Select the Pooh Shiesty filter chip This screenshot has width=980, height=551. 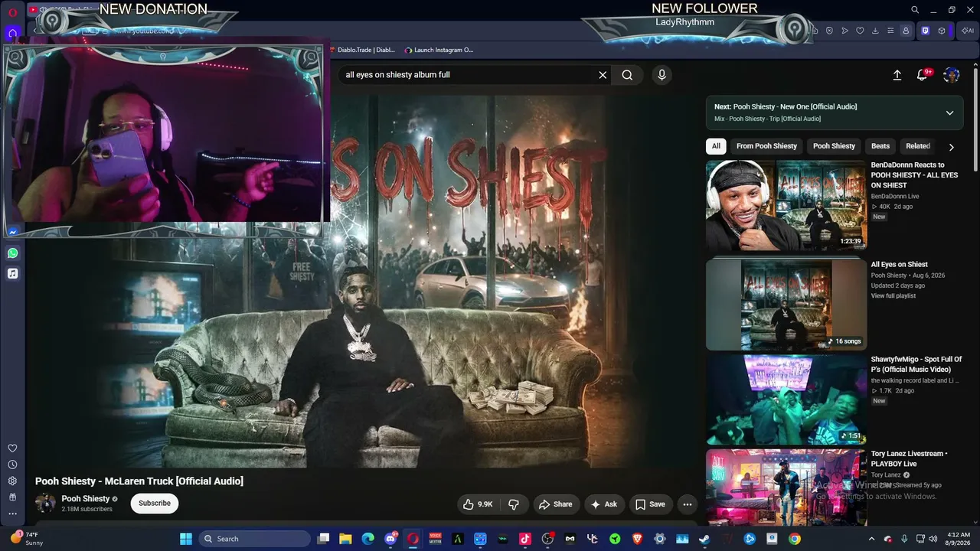click(x=834, y=146)
